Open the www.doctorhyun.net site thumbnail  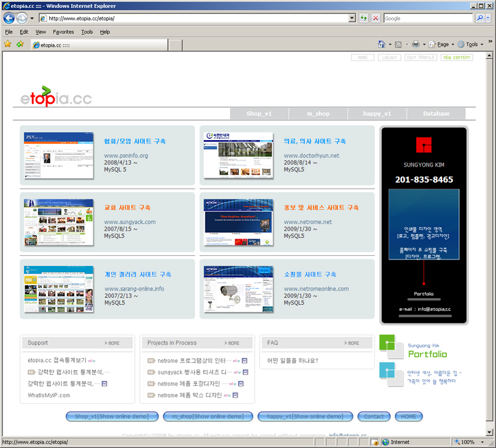pyautogui.click(x=238, y=155)
